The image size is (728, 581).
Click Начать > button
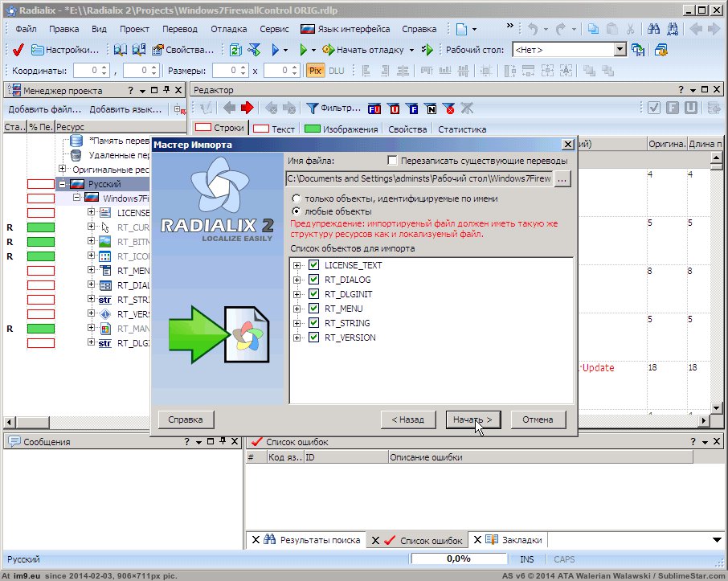point(473,419)
